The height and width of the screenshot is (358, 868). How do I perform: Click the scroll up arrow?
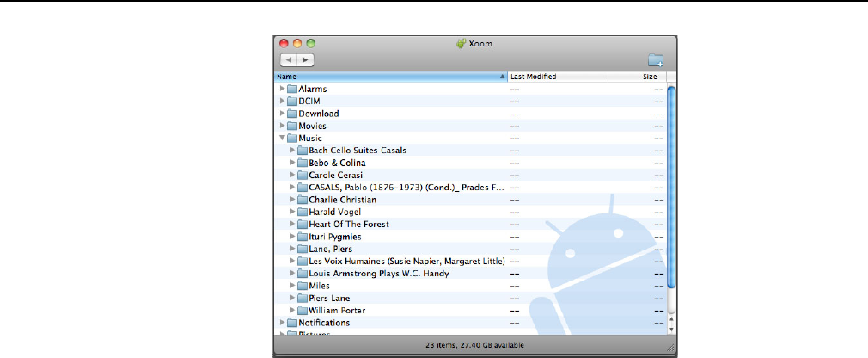click(671, 320)
